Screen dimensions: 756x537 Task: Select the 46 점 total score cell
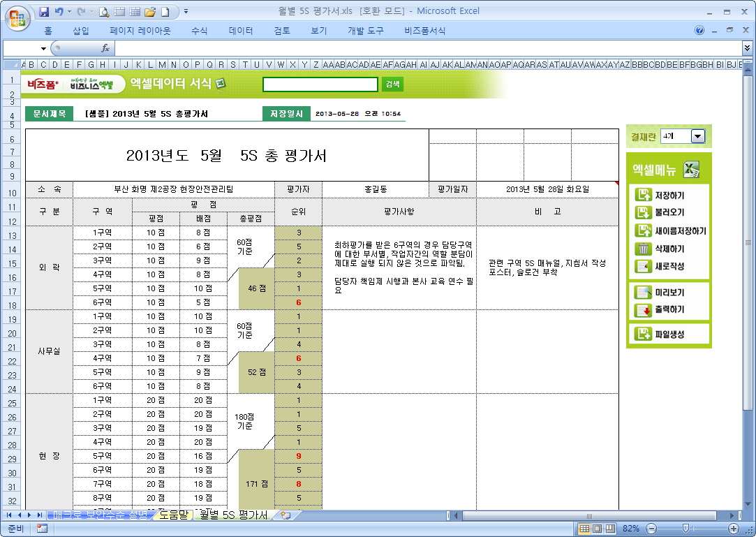[256, 288]
